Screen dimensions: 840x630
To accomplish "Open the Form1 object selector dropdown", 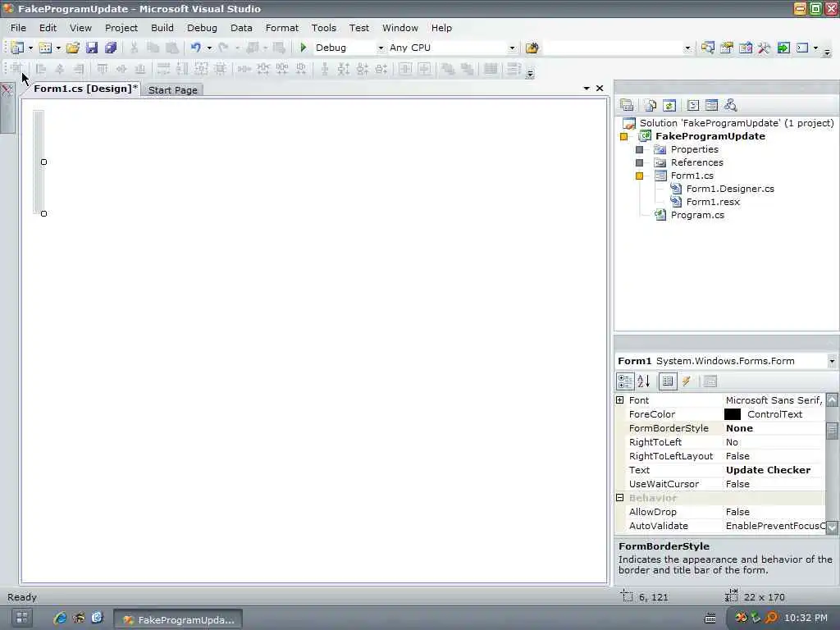I will pos(832,361).
